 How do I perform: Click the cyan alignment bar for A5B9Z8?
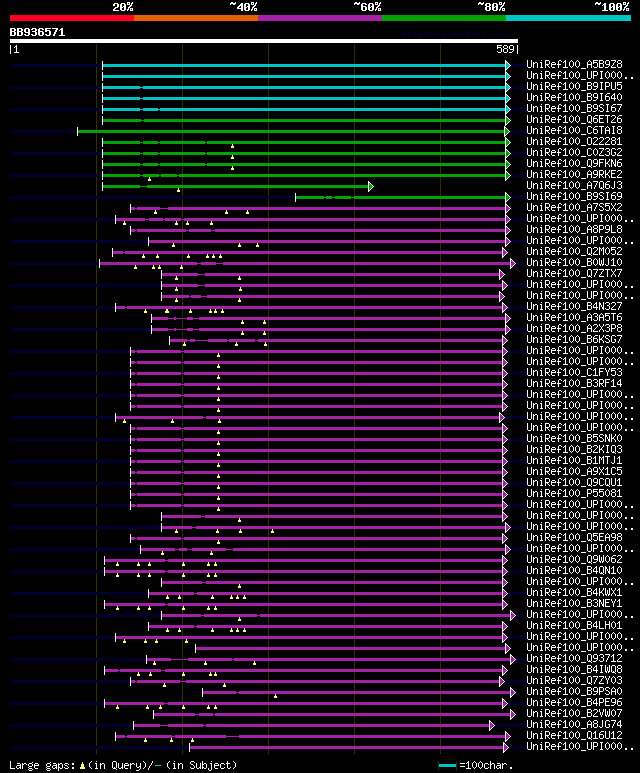[x=306, y=65]
